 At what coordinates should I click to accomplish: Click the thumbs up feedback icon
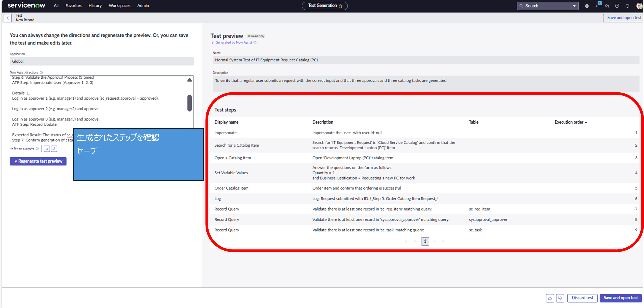[x=550, y=298]
